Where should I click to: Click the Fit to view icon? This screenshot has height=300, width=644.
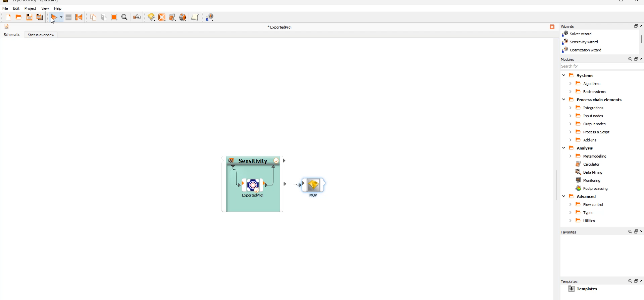pyautogui.click(x=114, y=17)
